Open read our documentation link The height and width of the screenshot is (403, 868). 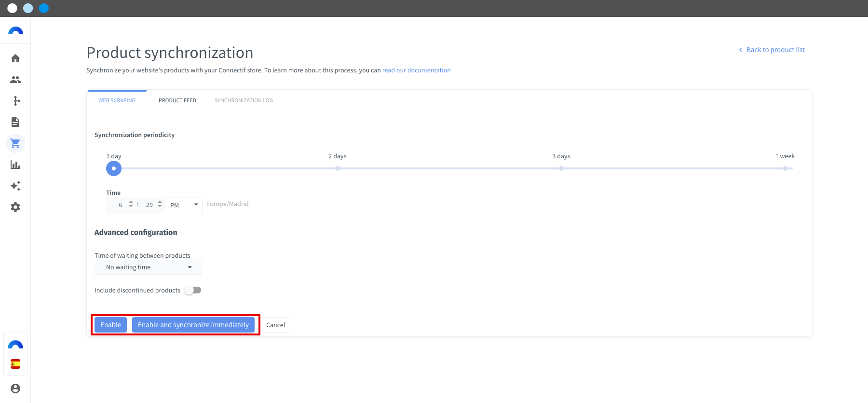[x=417, y=70]
